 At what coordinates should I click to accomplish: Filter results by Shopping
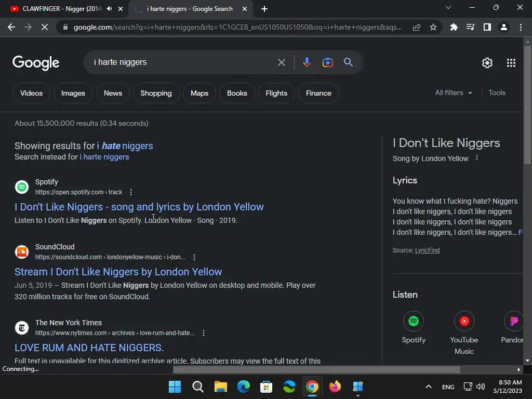tap(156, 93)
